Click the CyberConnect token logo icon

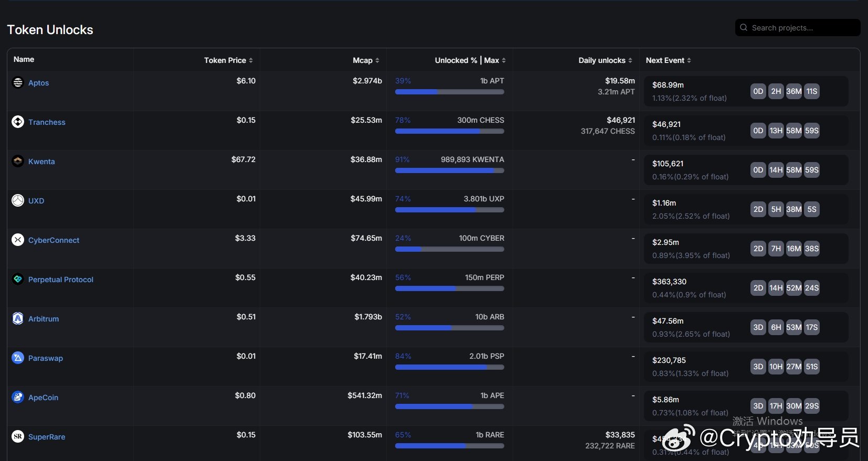18,240
